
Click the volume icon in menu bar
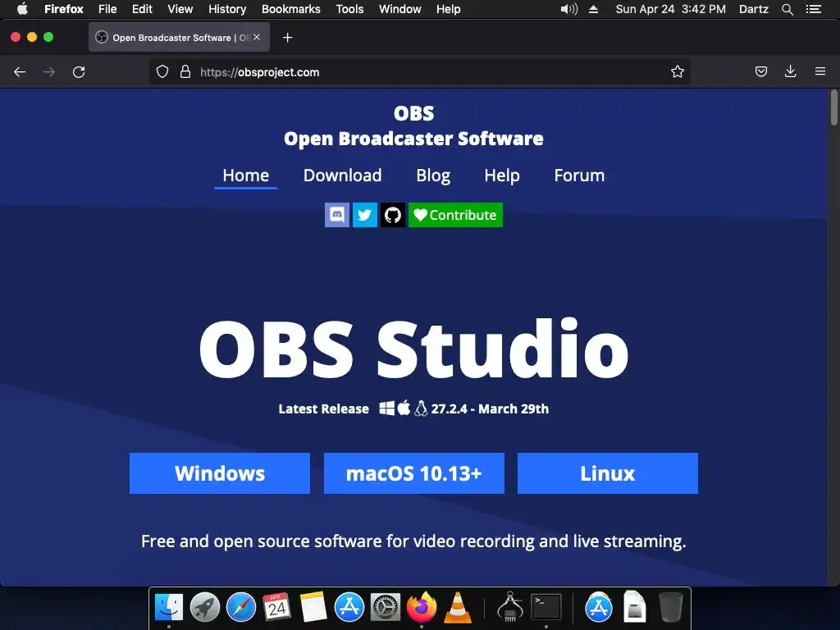pyautogui.click(x=569, y=9)
